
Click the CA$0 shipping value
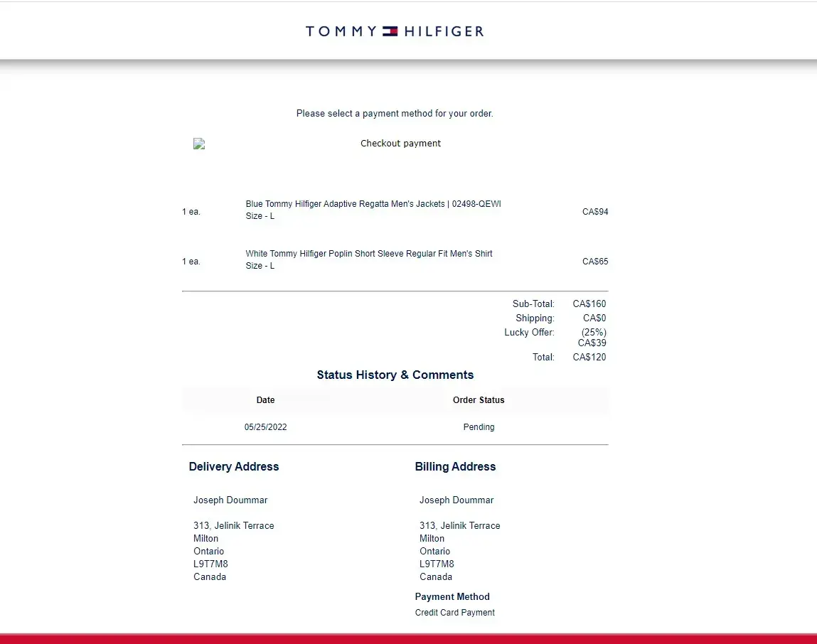point(594,318)
